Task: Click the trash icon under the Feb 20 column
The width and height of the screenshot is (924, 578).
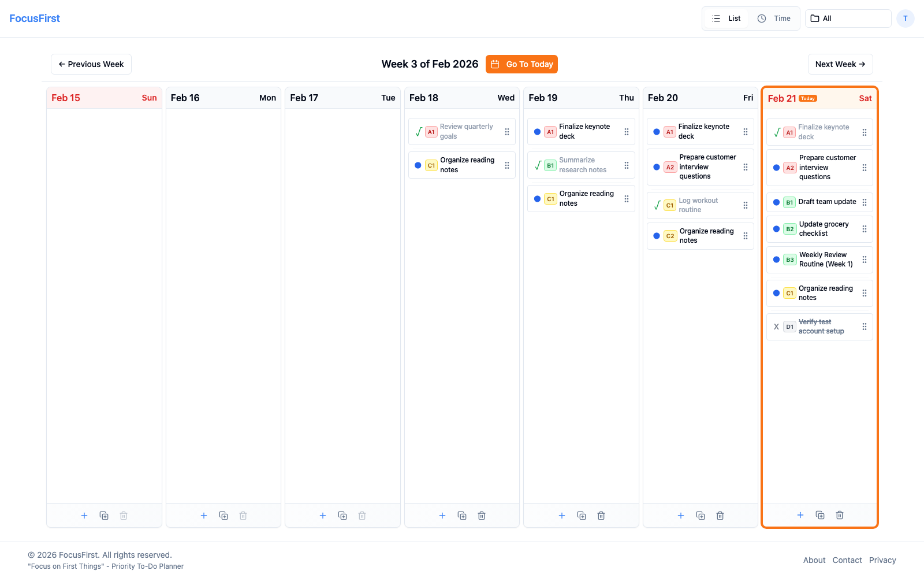Action: (720, 515)
